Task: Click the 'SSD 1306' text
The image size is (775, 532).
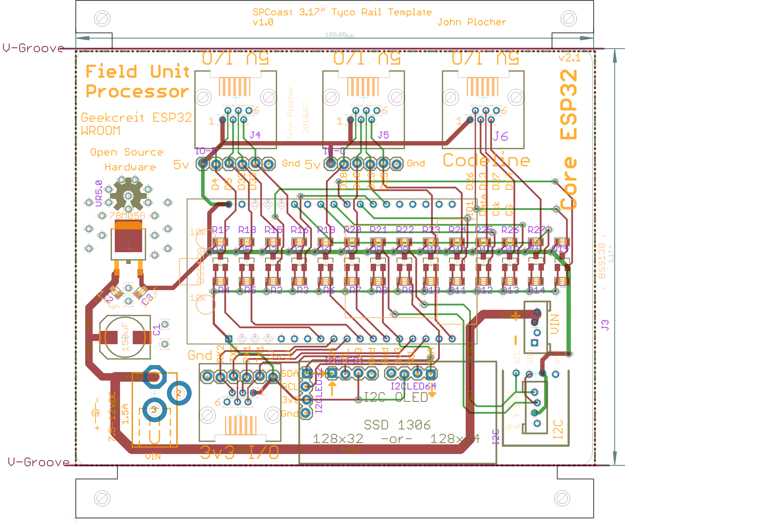Action: click(397, 425)
